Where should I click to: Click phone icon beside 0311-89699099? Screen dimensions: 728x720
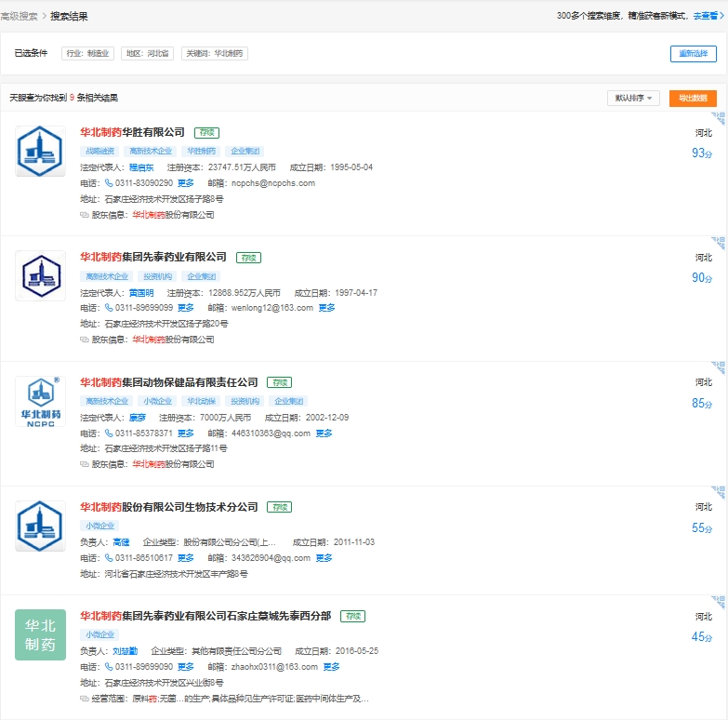point(109,308)
